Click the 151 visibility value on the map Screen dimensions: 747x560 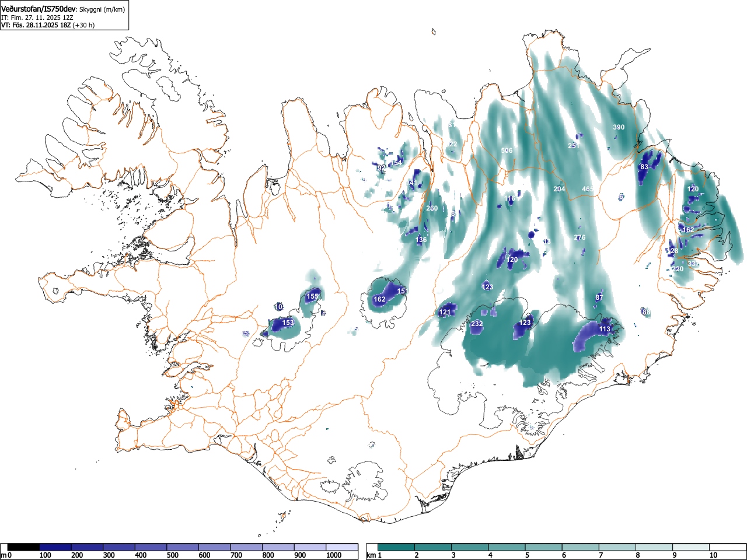click(x=402, y=291)
